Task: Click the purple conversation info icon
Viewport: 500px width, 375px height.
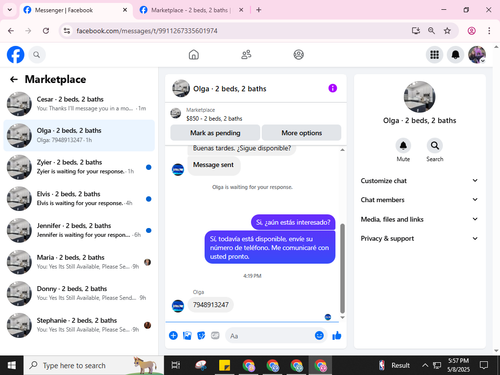Action: pyautogui.click(x=333, y=88)
